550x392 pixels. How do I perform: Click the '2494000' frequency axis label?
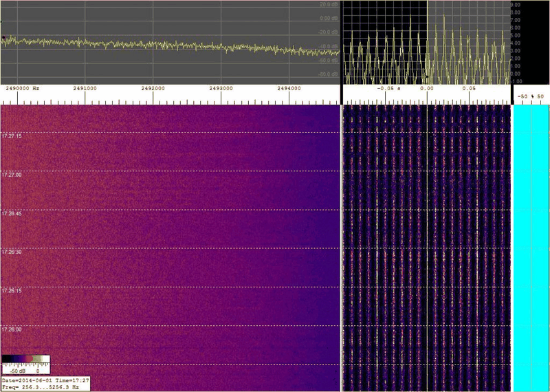coord(289,89)
